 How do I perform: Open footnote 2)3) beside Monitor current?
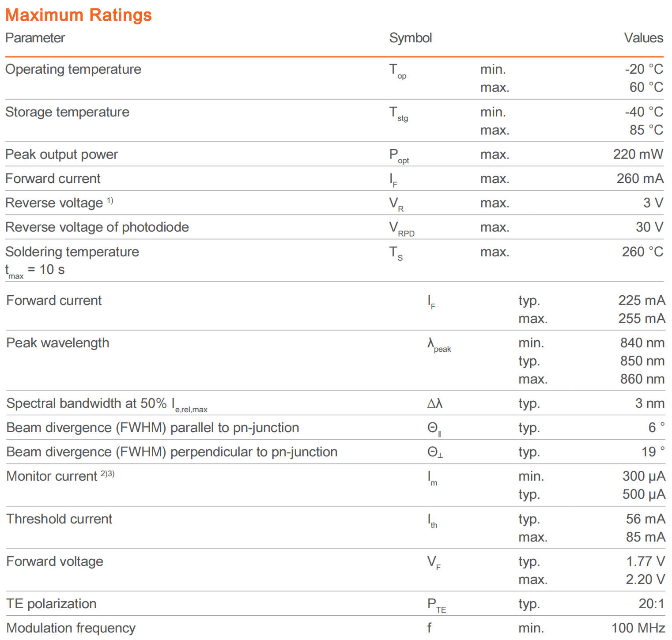point(107,474)
